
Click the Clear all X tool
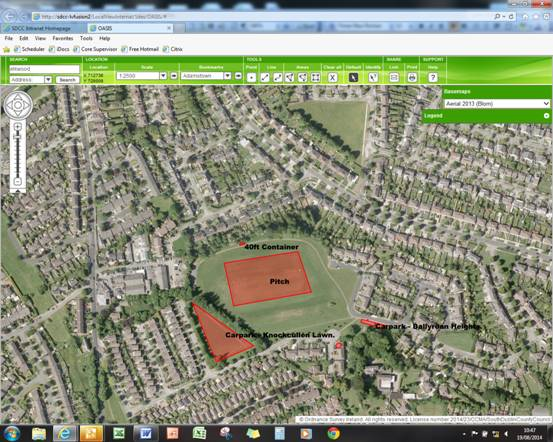(x=332, y=78)
